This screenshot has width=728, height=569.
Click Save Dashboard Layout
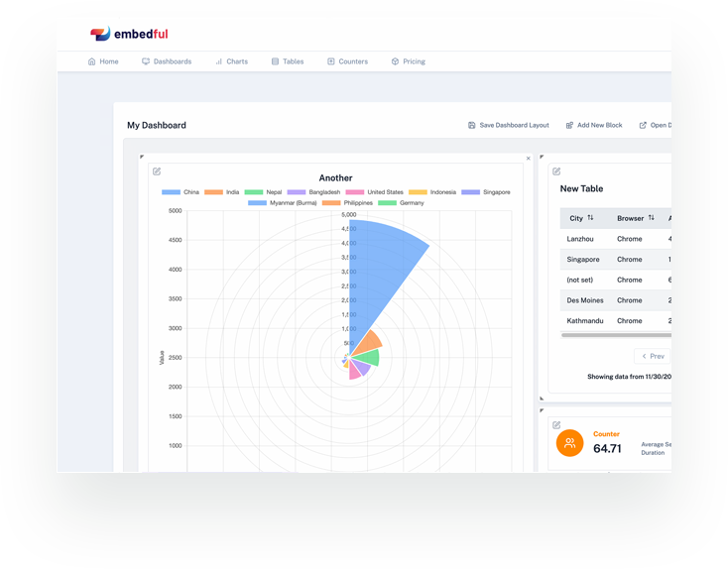(508, 126)
